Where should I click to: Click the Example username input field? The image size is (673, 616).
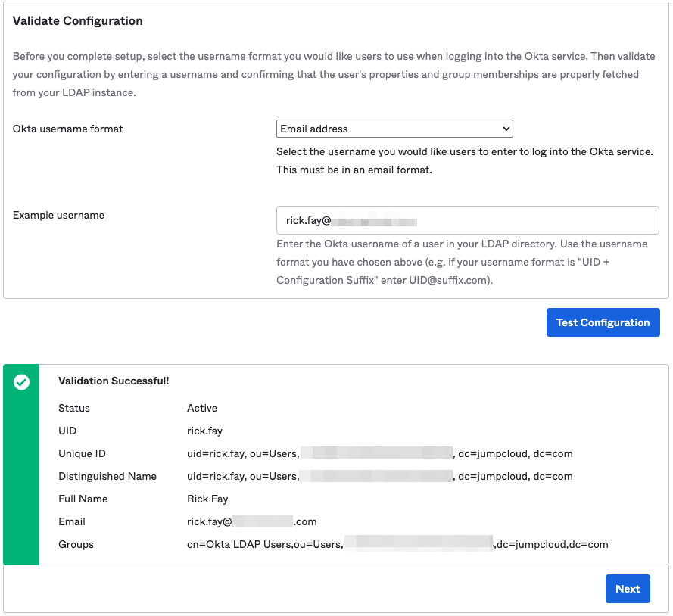(x=467, y=221)
